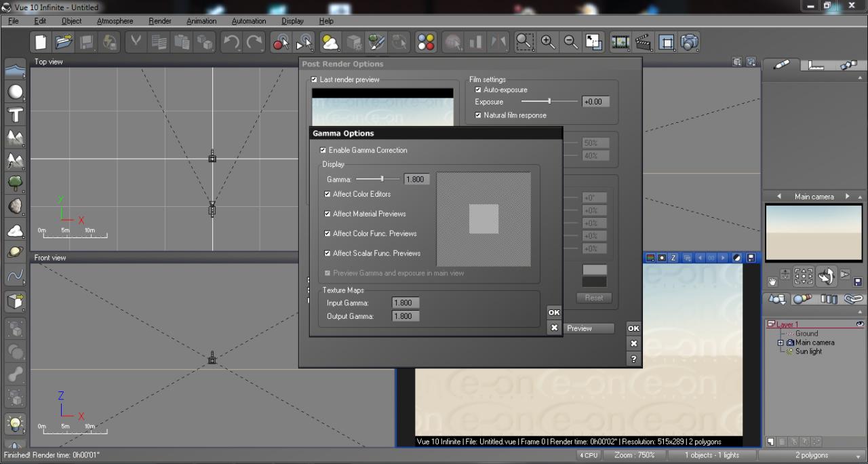
Task: Uncheck Enable Gamma Correction
Action: click(323, 151)
